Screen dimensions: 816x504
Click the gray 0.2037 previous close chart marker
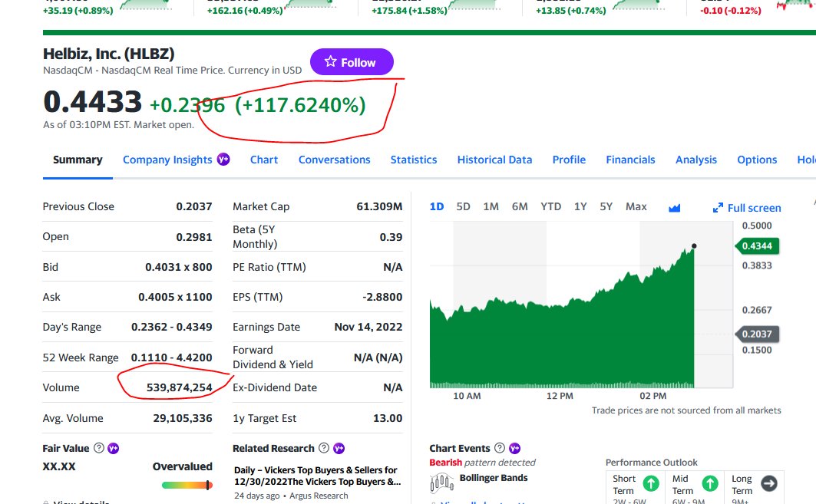pyautogui.click(x=757, y=334)
